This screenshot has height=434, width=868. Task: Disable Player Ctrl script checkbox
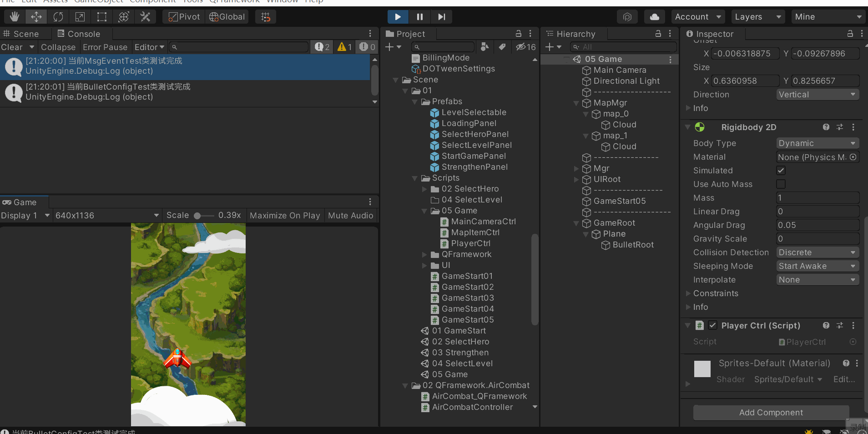pyautogui.click(x=713, y=325)
